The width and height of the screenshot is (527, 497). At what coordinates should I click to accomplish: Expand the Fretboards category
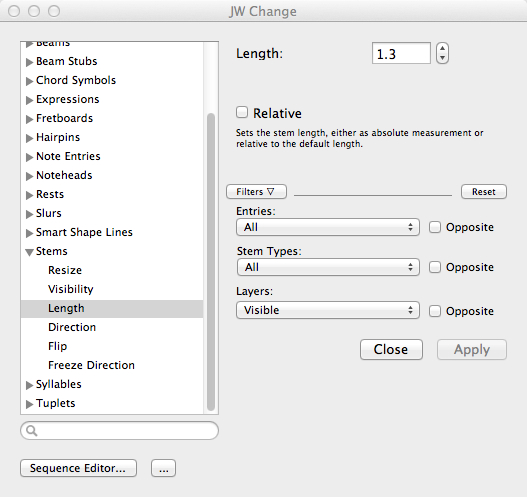pyautogui.click(x=30, y=119)
